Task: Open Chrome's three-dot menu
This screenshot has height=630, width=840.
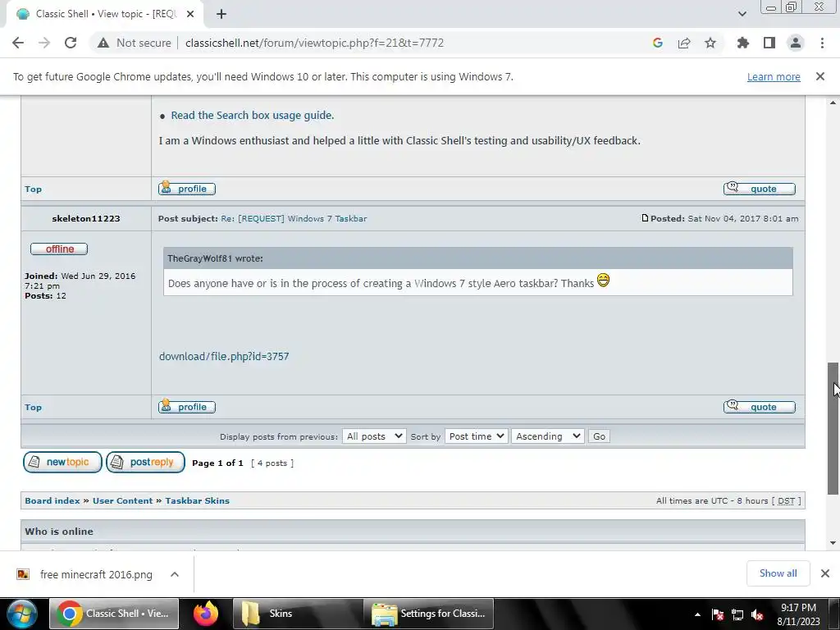Action: (x=822, y=43)
